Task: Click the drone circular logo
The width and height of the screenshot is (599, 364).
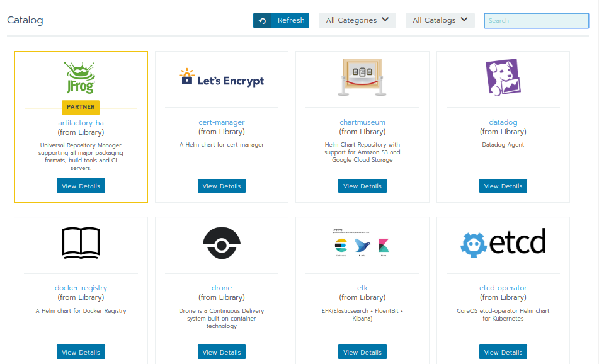Action: 222,243
